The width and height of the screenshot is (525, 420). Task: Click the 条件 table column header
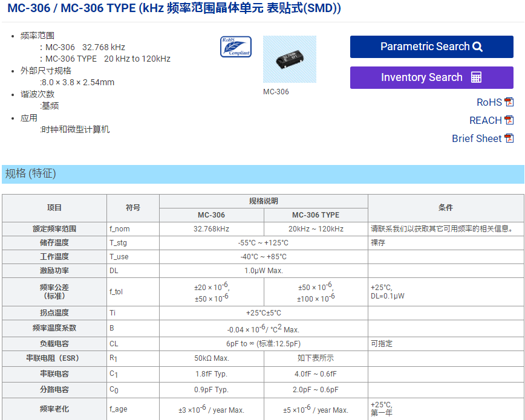click(446, 208)
